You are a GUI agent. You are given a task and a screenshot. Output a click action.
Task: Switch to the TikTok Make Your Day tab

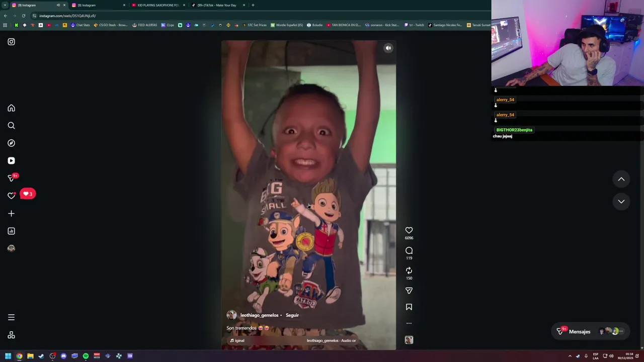(x=217, y=5)
